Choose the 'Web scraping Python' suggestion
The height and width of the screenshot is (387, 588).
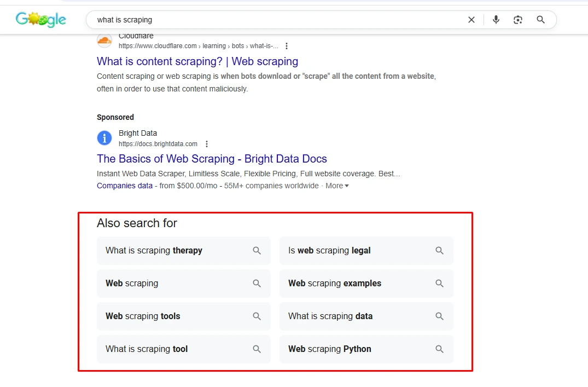[366, 349]
